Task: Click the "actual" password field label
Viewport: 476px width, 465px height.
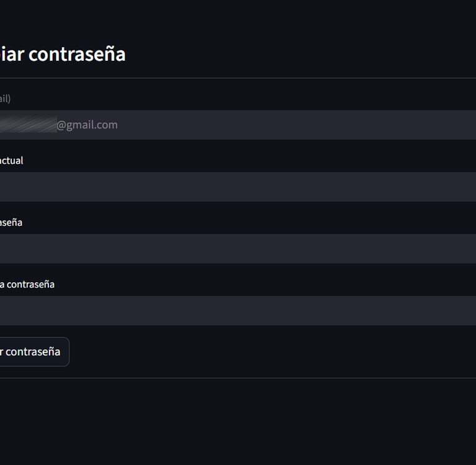Action: pyautogui.click(x=11, y=161)
